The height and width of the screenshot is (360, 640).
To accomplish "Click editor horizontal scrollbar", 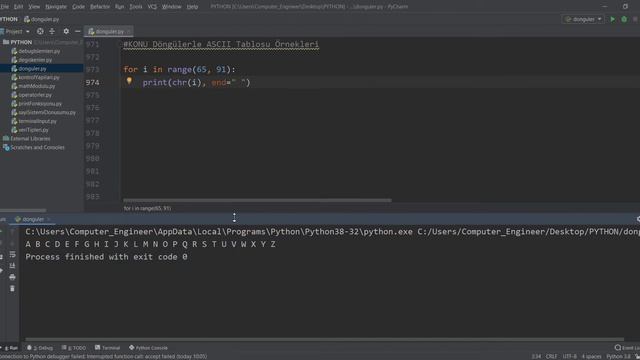I will pos(257,200).
